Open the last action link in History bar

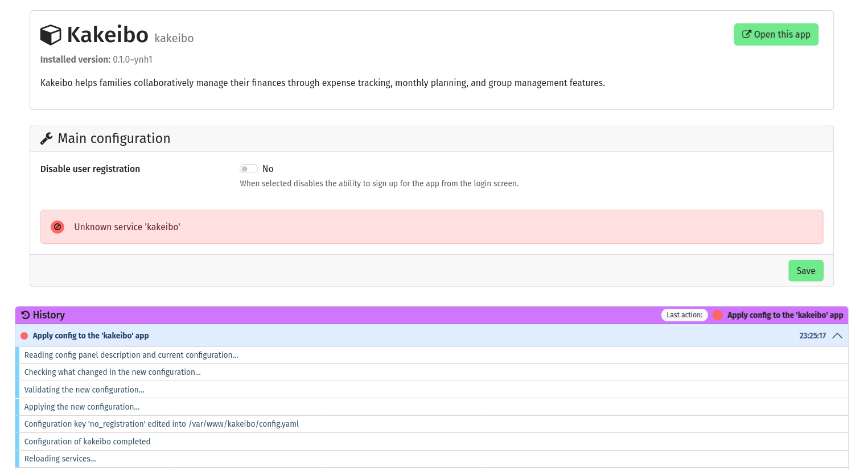[x=785, y=315]
